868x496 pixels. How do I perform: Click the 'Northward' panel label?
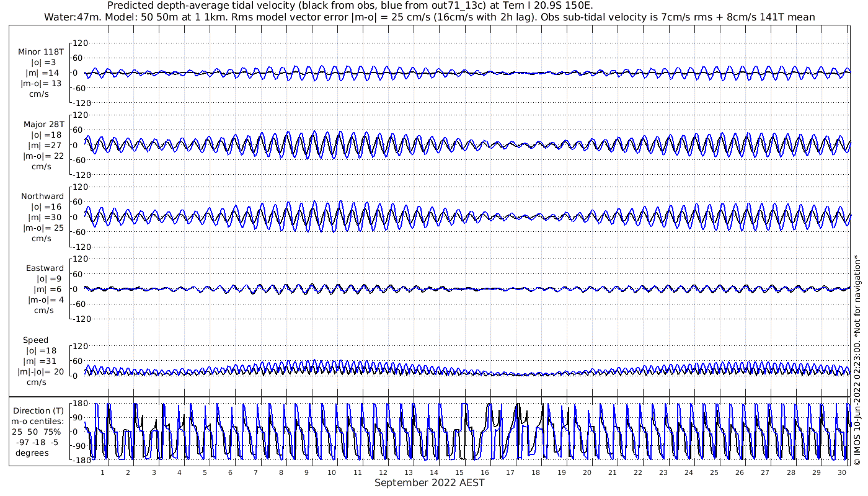[42, 197]
